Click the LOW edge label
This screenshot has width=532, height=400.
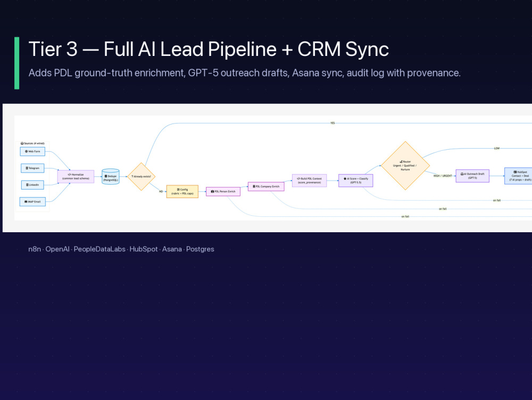[497, 149]
